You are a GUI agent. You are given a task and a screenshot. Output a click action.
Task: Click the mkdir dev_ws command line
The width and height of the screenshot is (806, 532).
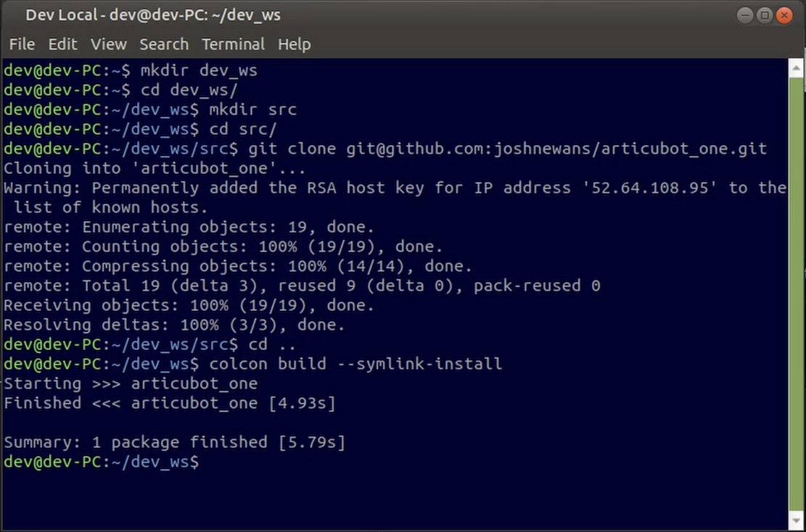[x=131, y=70]
